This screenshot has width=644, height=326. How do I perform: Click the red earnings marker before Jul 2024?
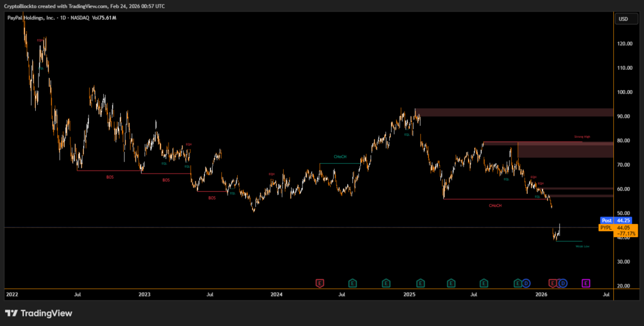tap(319, 283)
